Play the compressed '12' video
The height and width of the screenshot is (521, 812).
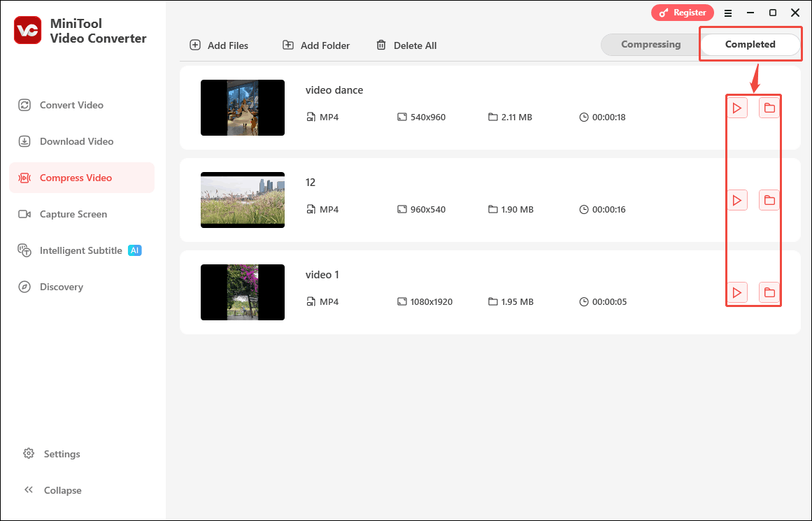[x=737, y=200]
